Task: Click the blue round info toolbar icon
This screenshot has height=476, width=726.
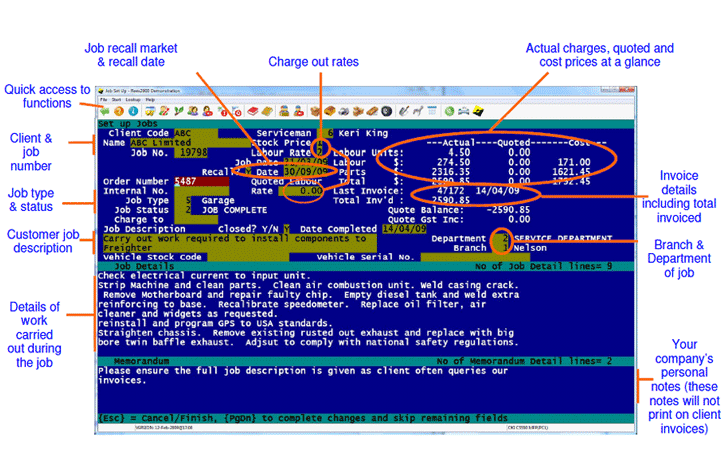Action: pyautogui.click(x=132, y=110)
